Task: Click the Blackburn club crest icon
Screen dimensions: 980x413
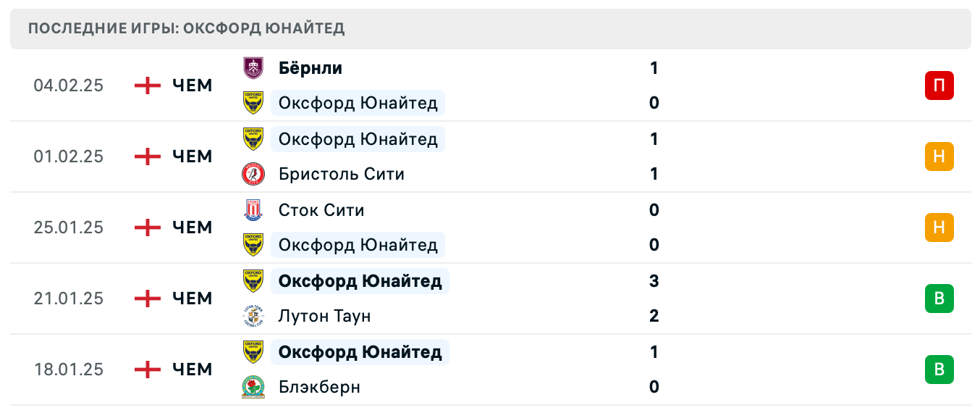Action: tap(253, 387)
